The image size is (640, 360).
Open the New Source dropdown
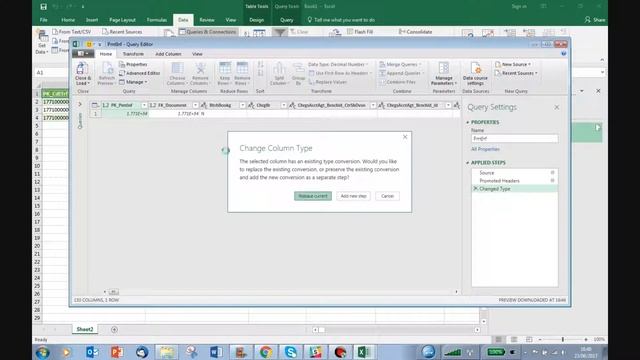513,64
